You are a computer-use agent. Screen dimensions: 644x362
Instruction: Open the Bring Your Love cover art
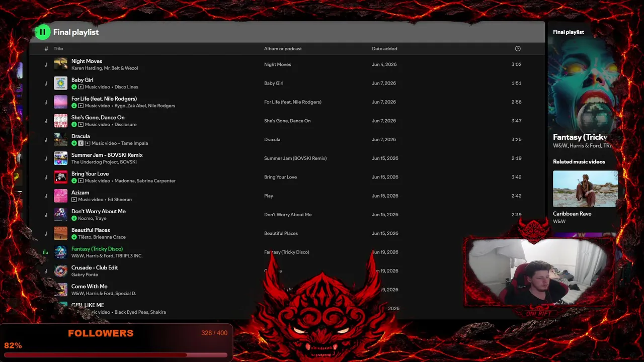tap(60, 177)
